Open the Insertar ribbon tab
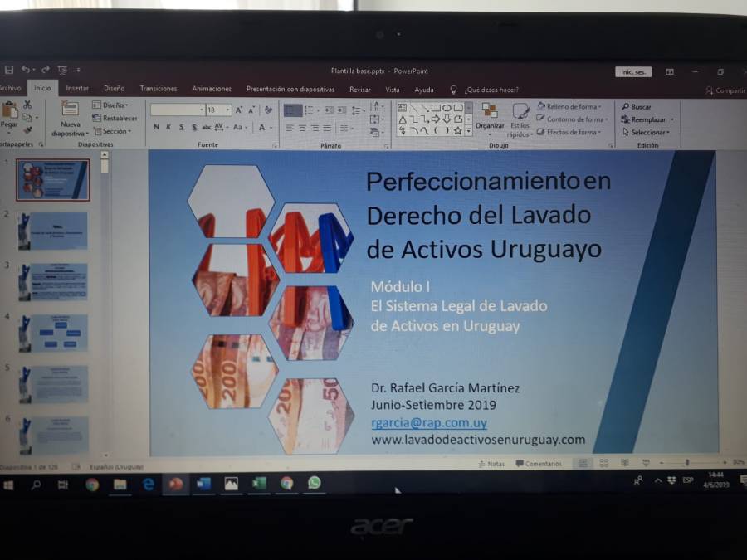 pyautogui.click(x=77, y=89)
